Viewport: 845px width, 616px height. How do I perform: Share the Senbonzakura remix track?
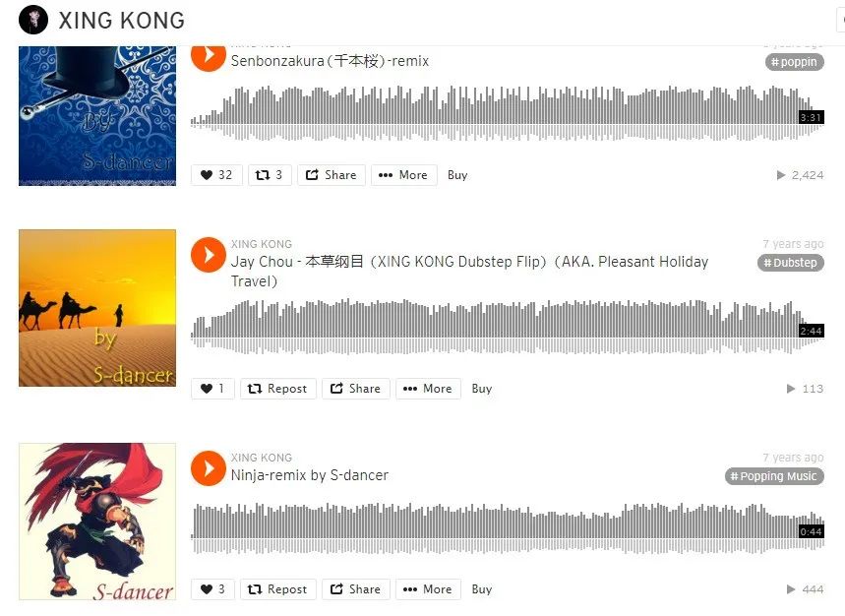(332, 175)
